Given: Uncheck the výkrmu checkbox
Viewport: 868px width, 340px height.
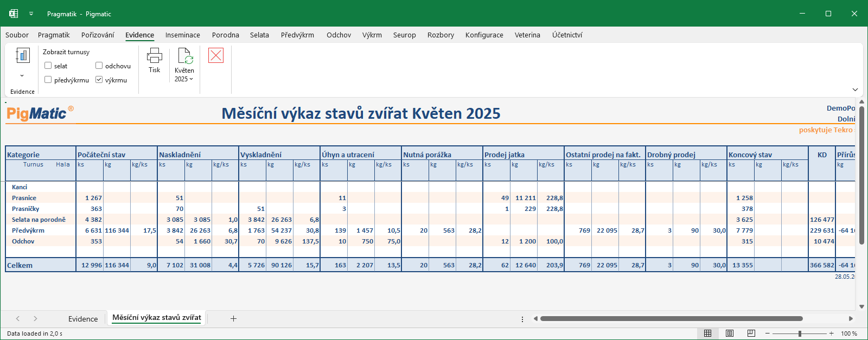Looking at the screenshot, I should 99,80.
